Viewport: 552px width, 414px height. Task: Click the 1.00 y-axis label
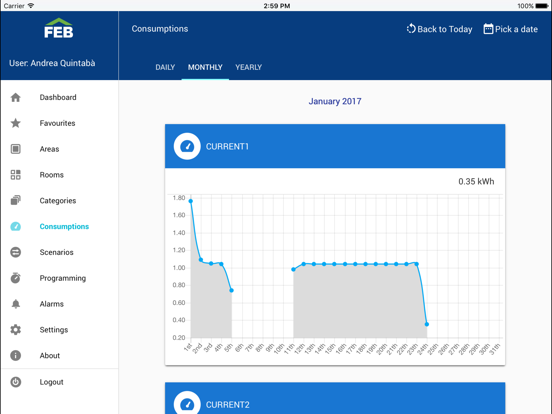[x=179, y=268]
